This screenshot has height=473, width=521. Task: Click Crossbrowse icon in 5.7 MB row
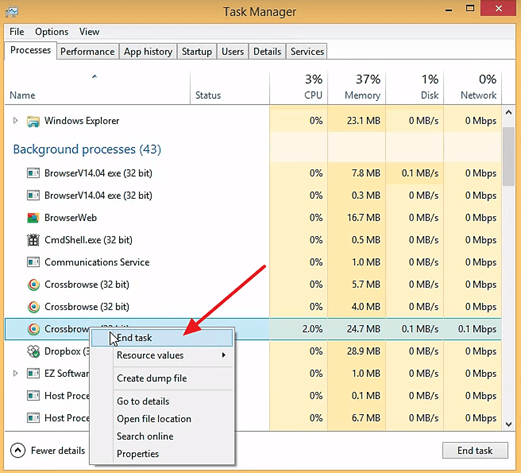click(x=33, y=285)
